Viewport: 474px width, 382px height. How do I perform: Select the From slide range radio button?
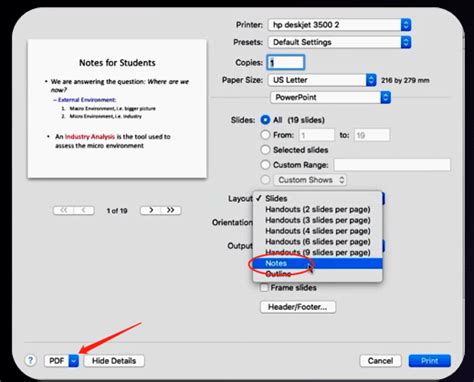(x=265, y=135)
